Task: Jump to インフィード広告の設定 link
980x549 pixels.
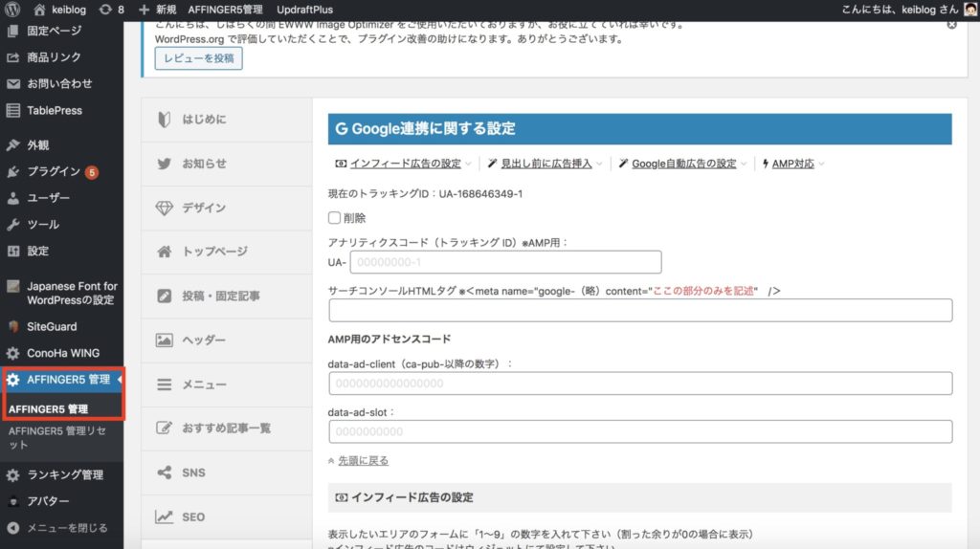Action: 405,164
